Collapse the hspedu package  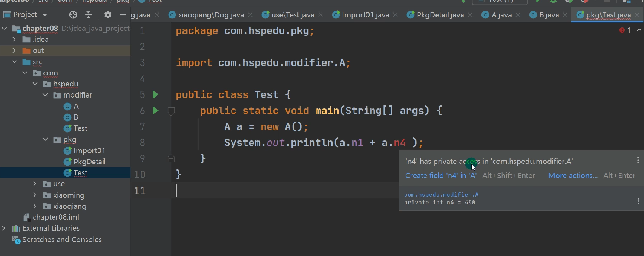pyautogui.click(x=35, y=84)
